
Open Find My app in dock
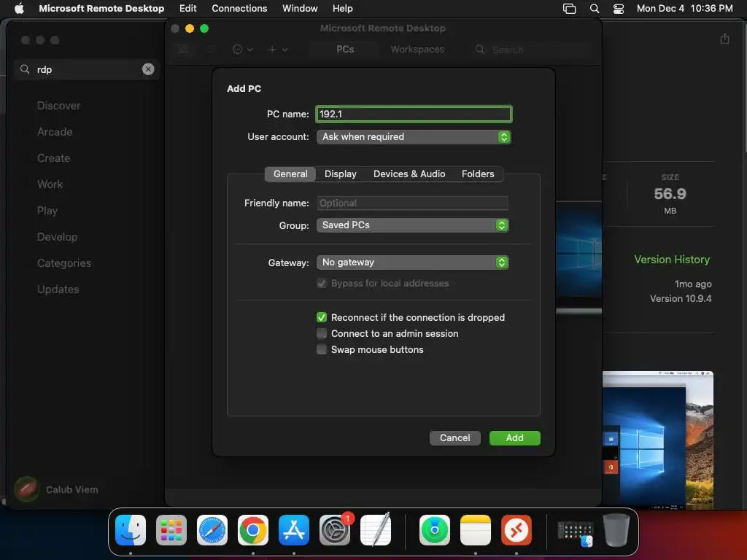point(435,529)
